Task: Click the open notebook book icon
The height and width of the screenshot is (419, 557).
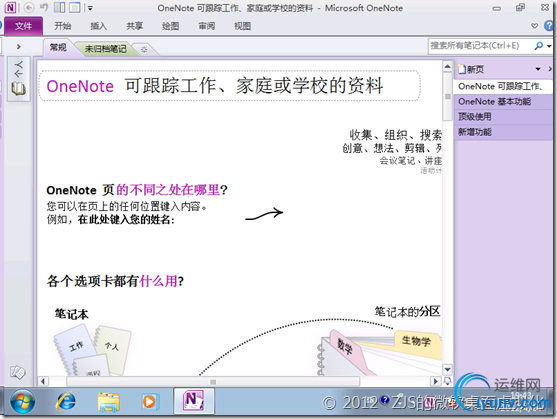Action: pos(18,88)
